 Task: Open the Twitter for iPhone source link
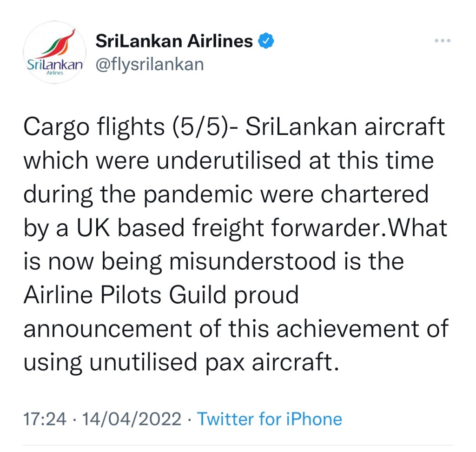pyautogui.click(x=270, y=419)
